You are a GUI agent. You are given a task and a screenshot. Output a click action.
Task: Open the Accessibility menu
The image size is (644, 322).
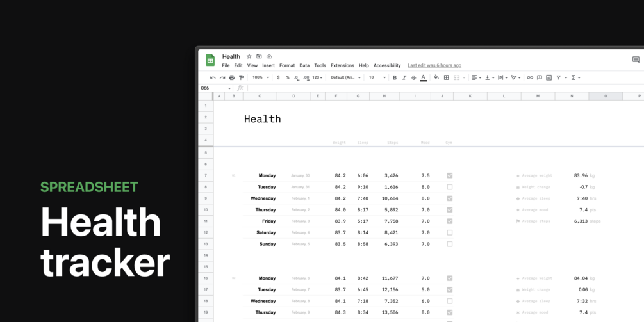pos(387,66)
